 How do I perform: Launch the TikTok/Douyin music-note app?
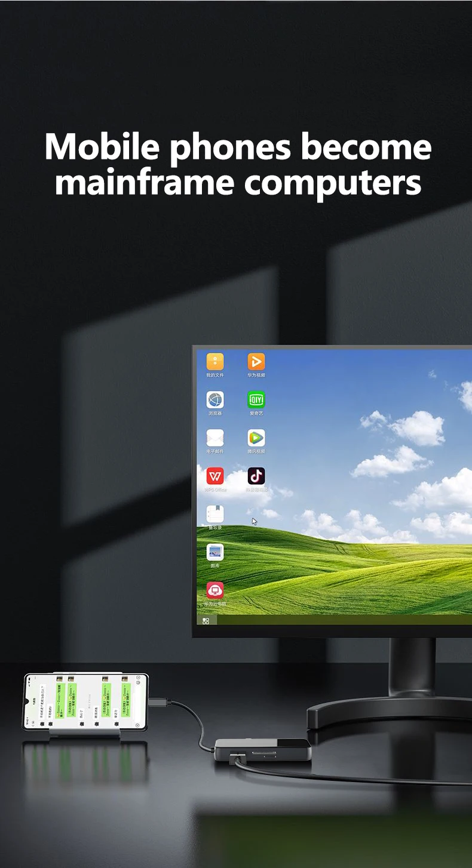click(x=256, y=476)
